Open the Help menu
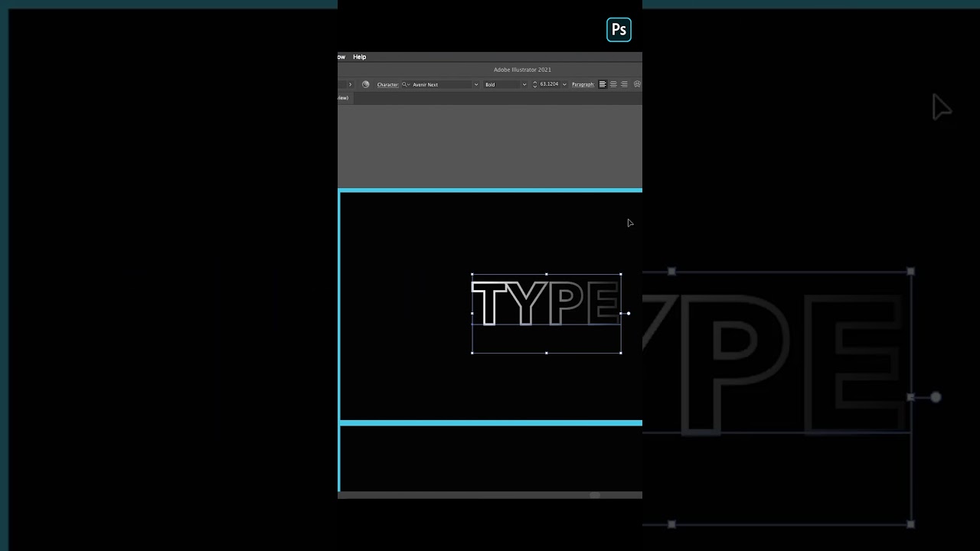 click(359, 57)
